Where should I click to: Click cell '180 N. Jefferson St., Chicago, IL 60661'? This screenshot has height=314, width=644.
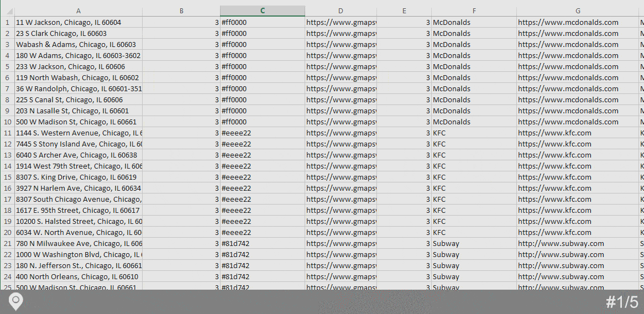point(78,265)
